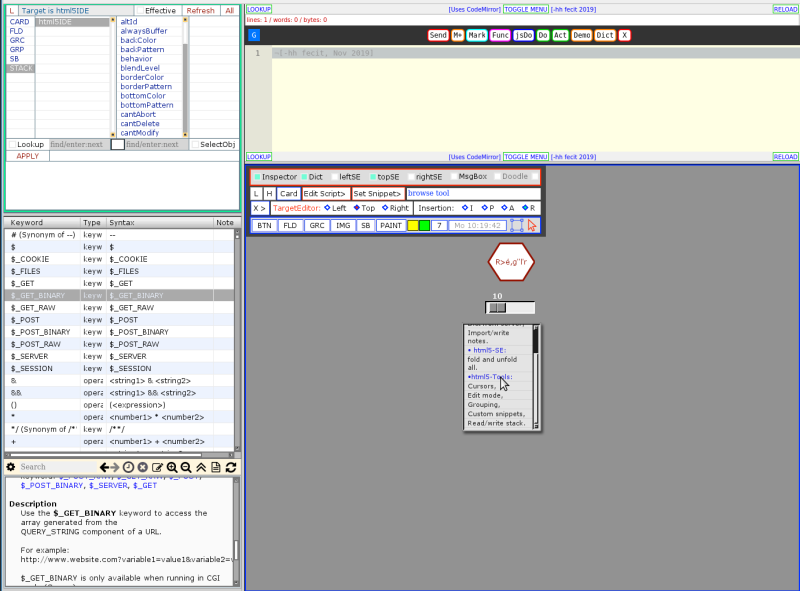The height and width of the screenshot is (591, 800).
Task: Expand the Edit Script> menu
Action: (x=325, y=193)
